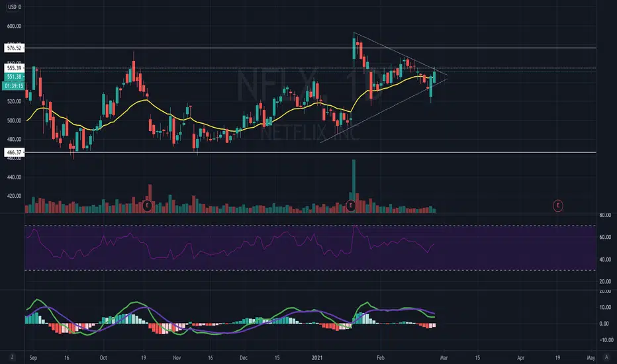
Task: Click the Z timezone button at bottom left
Action: (12, 357)
